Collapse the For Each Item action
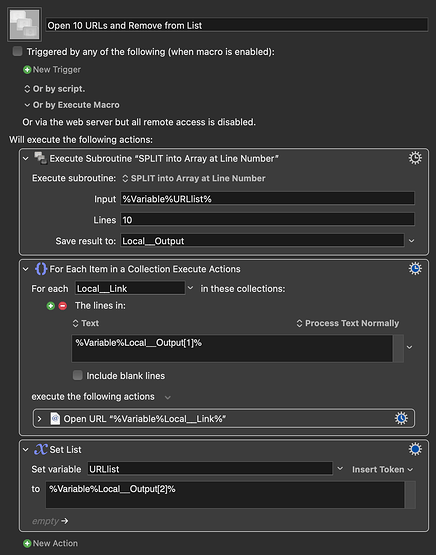This screenshot has height=555, width=436. click(25, 269)
